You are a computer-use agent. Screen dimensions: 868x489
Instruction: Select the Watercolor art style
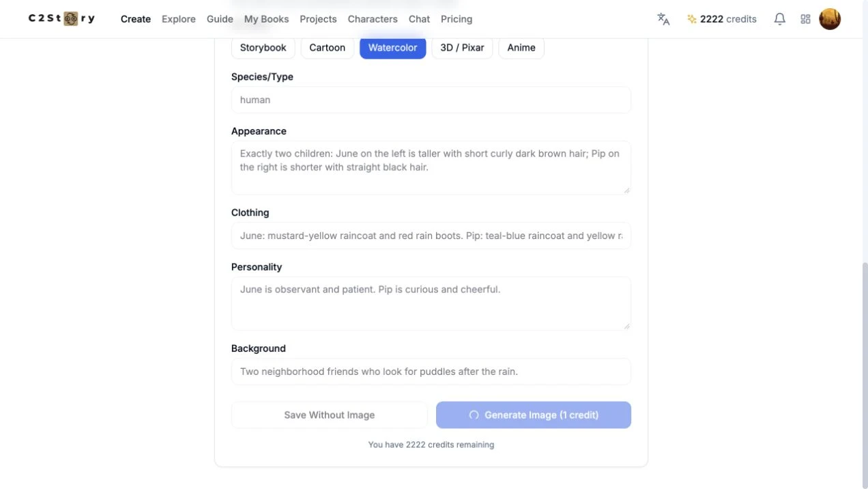tap(393, 48)
